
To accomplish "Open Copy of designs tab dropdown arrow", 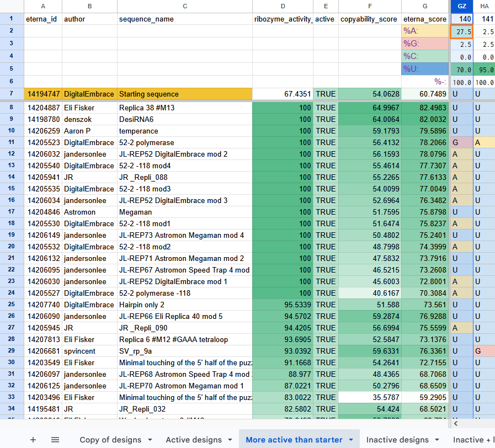I will [x=150, y=440].
